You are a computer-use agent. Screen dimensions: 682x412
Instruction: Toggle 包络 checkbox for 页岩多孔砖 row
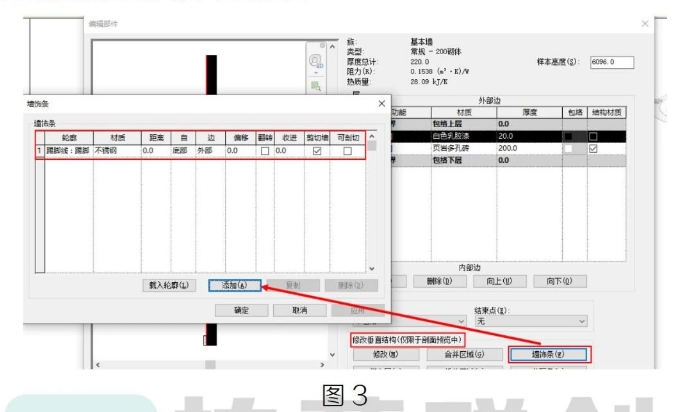[x=568, y=148]
